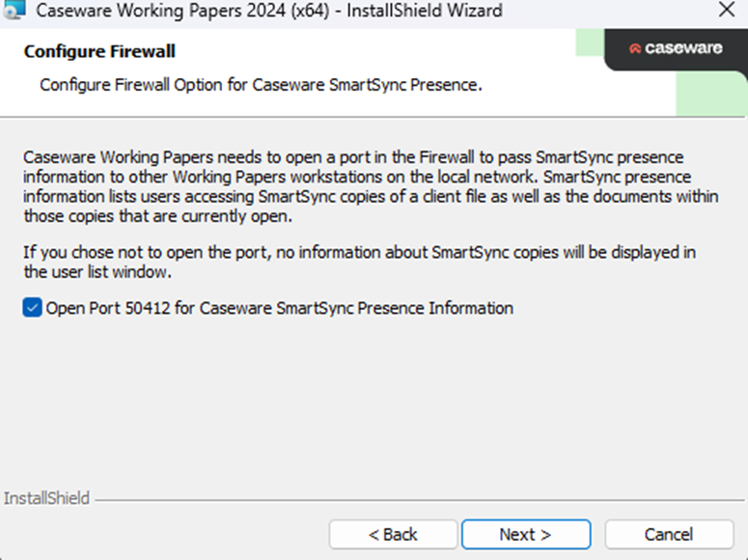The width and height of the screenshot is (748, 560).
Task: Close the InstallShield Wizard window
Action: pos(726,12)
